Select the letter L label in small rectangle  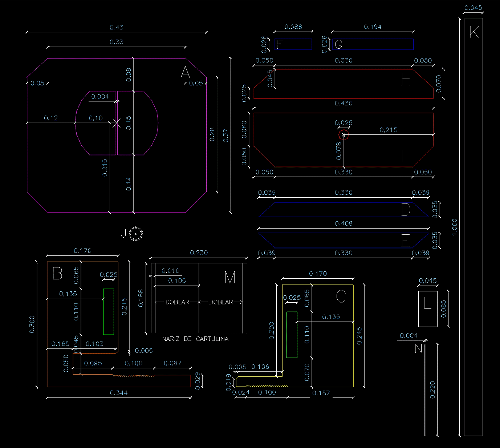point(427,303)
